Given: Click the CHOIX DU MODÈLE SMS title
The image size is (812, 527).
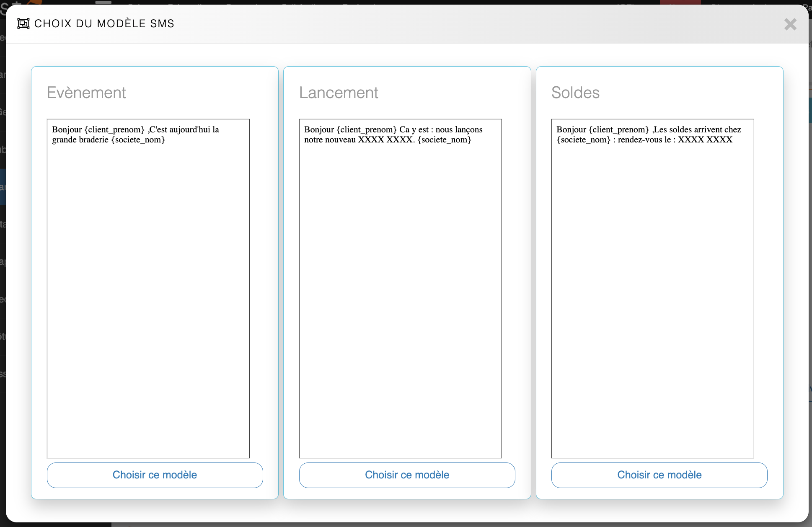Looking at the screenshot, I should [104, 23].
